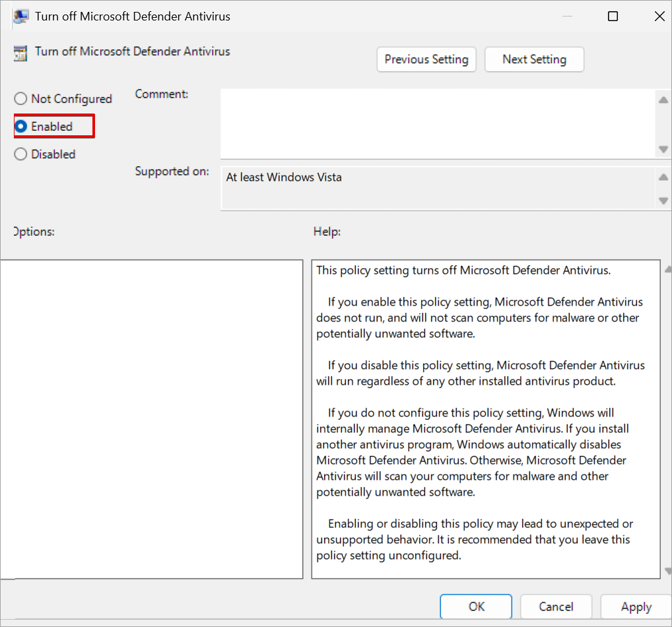
Task: Click the Comment box scroll-down arrow
Action: (x=663, y=150)
